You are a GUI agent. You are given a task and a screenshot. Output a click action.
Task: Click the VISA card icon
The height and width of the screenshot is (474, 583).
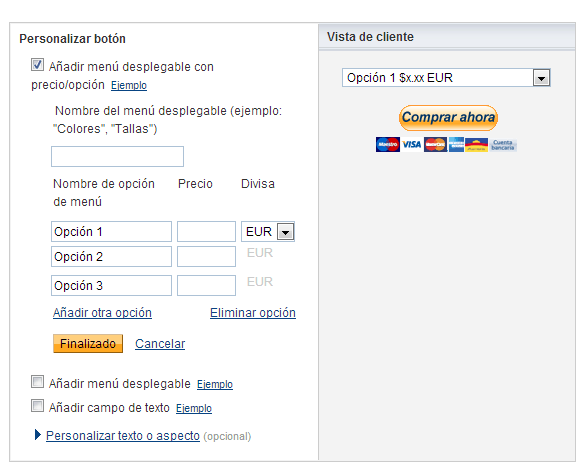click(412, 145)
